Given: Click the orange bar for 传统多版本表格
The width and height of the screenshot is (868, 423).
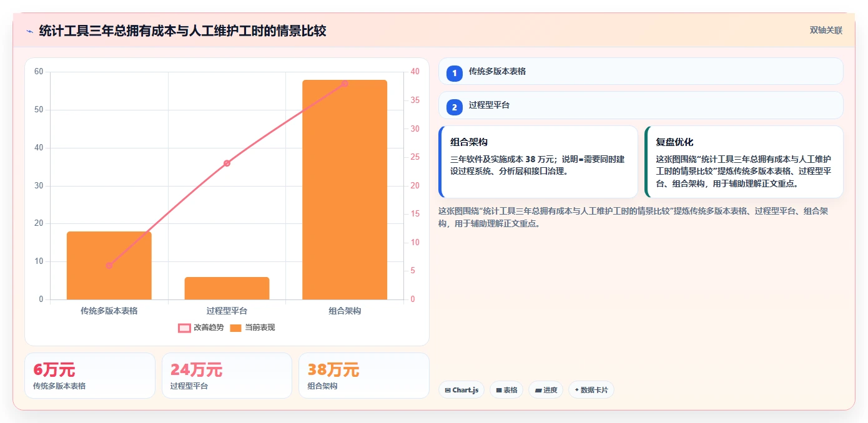Looking at the screenshot, I should tap(109, 266).
